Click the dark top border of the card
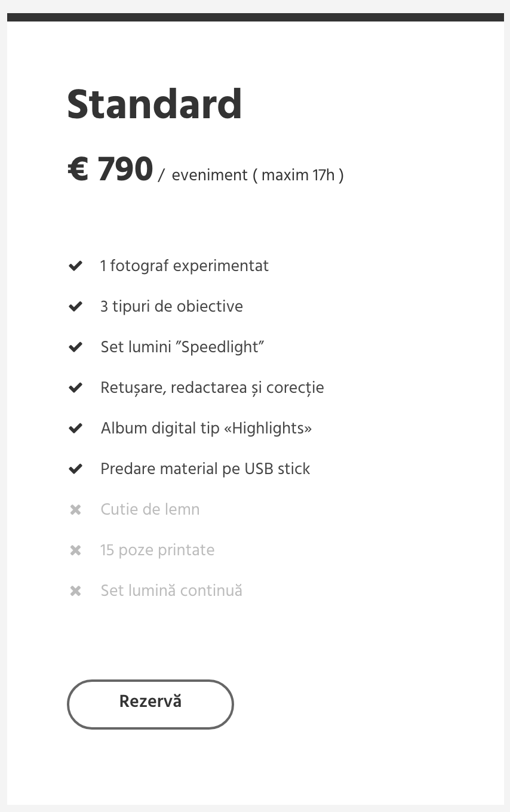Viewport: 510px width, 812px height. coord(256,17)
